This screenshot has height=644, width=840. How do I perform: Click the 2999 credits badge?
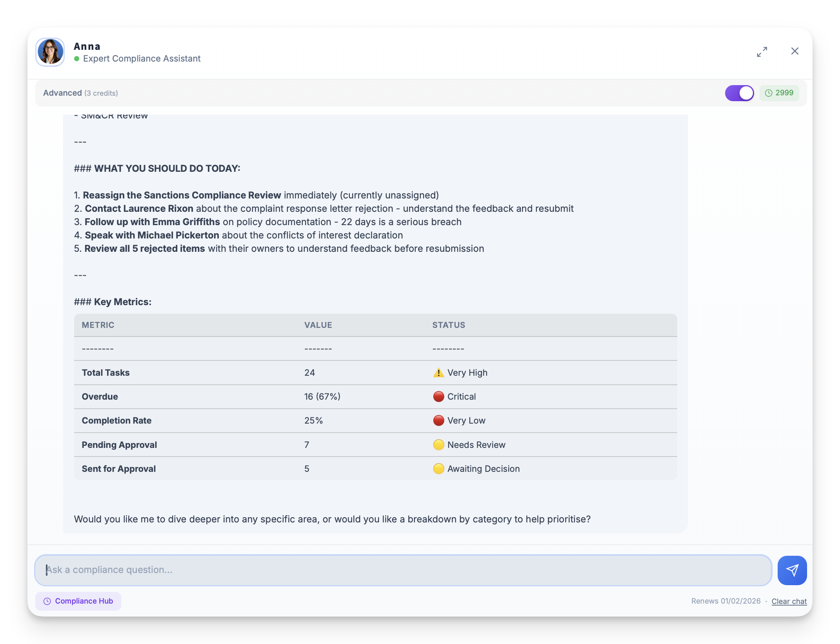tap(779, 93)
